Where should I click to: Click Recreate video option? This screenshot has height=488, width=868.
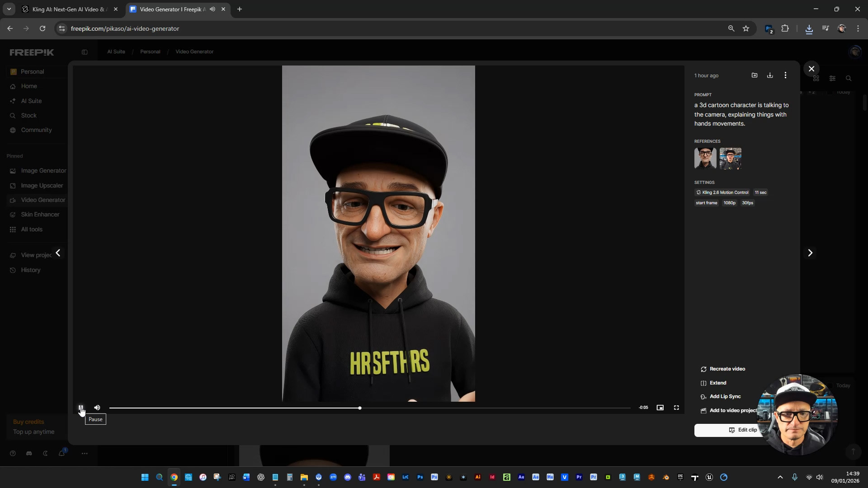[x=727, y=369]
